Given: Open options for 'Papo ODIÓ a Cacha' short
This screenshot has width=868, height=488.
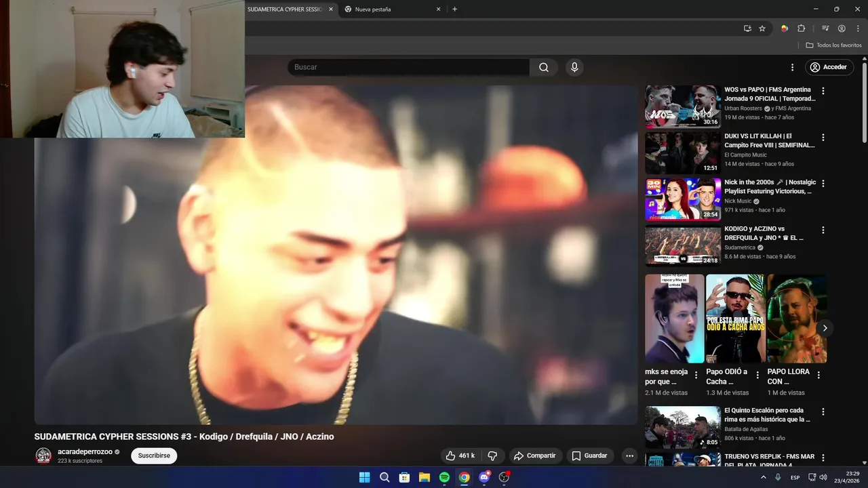Looking at the screenshot, I should pos(757,375).
